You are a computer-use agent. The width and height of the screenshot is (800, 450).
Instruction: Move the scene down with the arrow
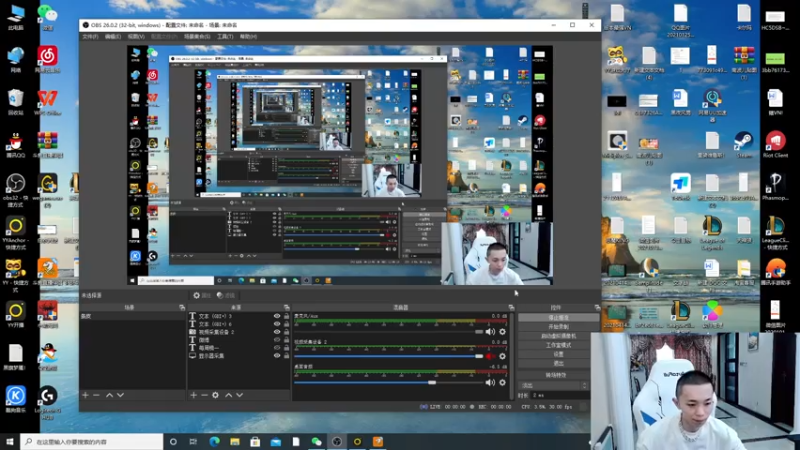120,395
